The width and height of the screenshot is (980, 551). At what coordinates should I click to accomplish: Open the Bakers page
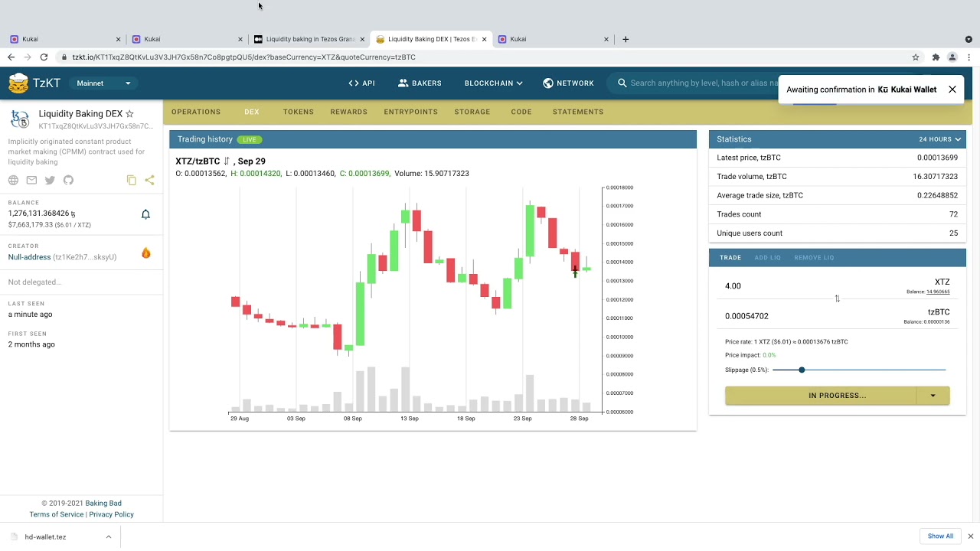420,83
